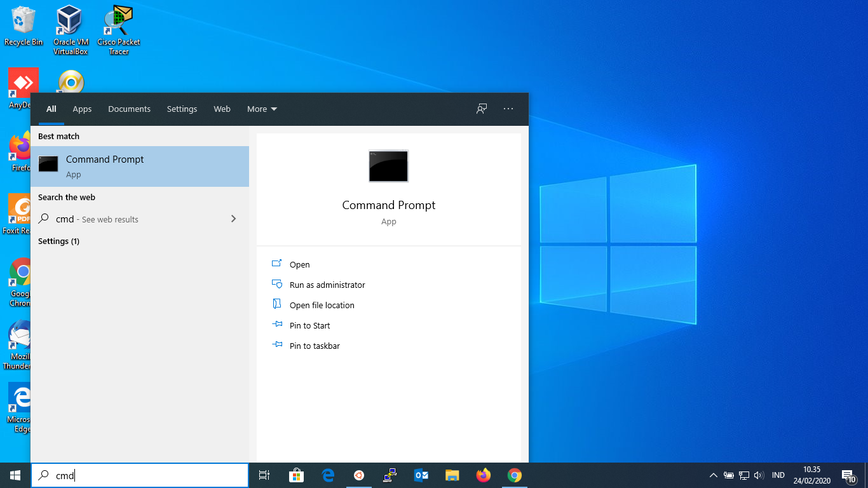868x488 pixels.
Task: Open the three-dot search options menu
Action: click(x=508, y=109)
